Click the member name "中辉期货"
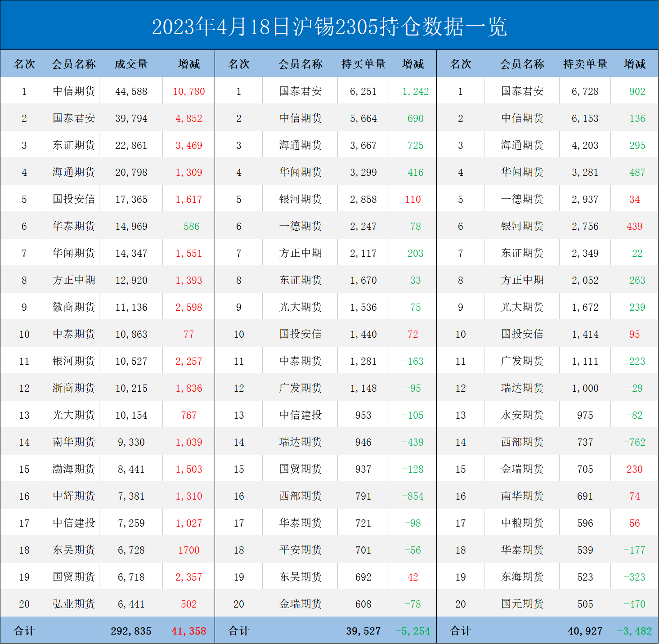The height and width of the screenshot is (644, 659). (x=74, y=496)
